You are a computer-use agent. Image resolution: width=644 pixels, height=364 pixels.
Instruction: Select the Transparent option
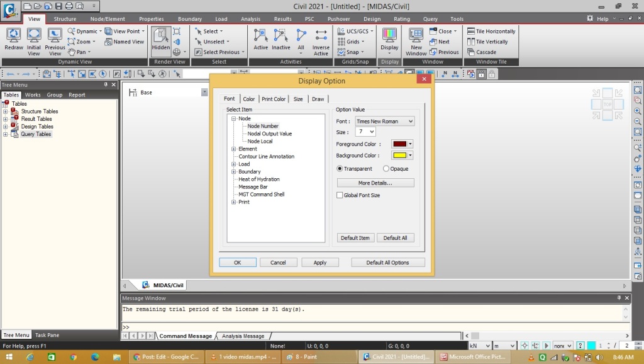pyautogui.click(x=340, y=168)
